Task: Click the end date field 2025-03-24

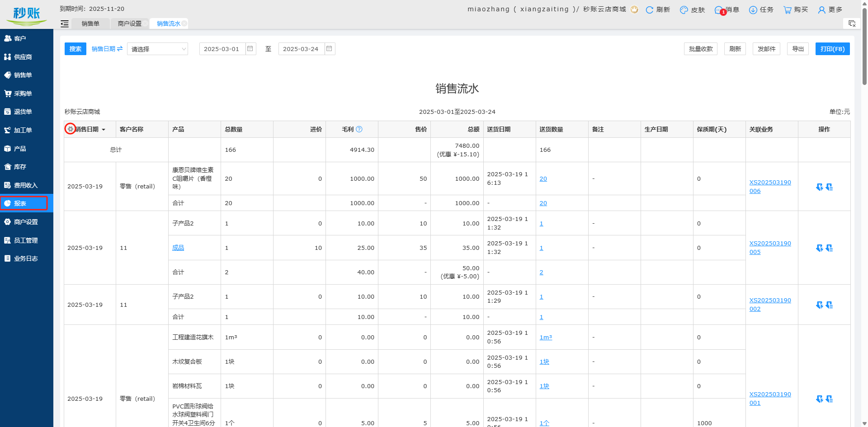Action: pos(301,49)
